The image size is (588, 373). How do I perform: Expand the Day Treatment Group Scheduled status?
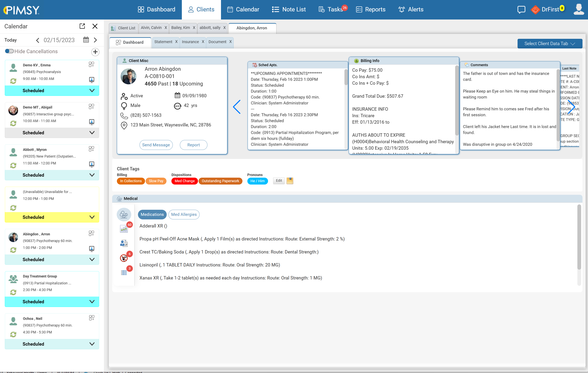pos(92,302)
